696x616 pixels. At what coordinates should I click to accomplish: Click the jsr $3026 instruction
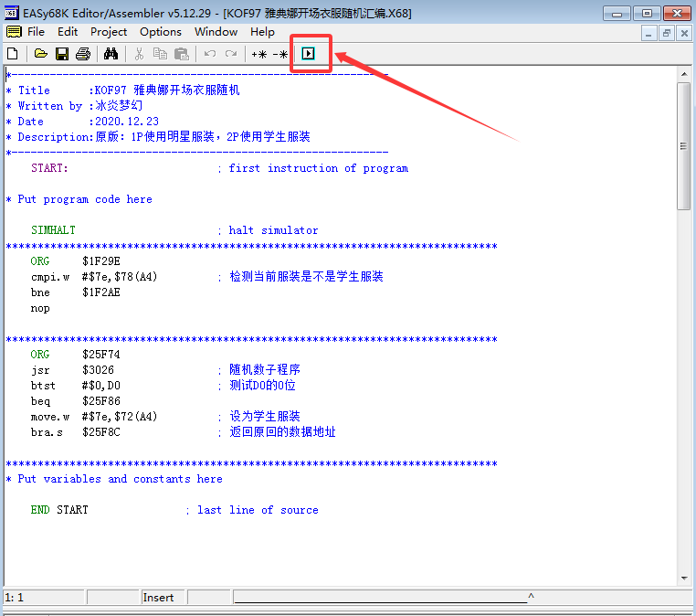(x=72, y=370)
